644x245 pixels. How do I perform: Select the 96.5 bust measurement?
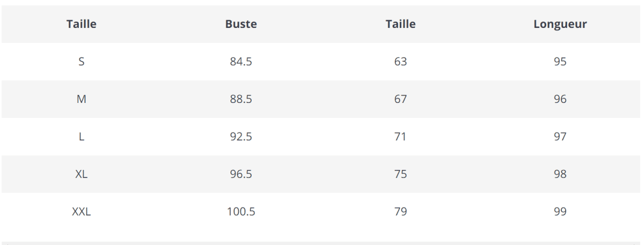click(x=241, y=174)
